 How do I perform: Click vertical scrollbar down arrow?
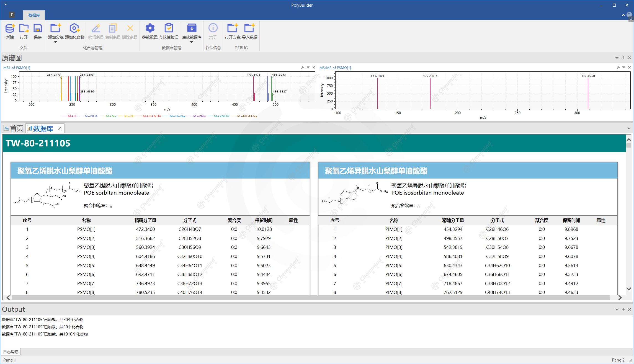[x=629, y=289]
